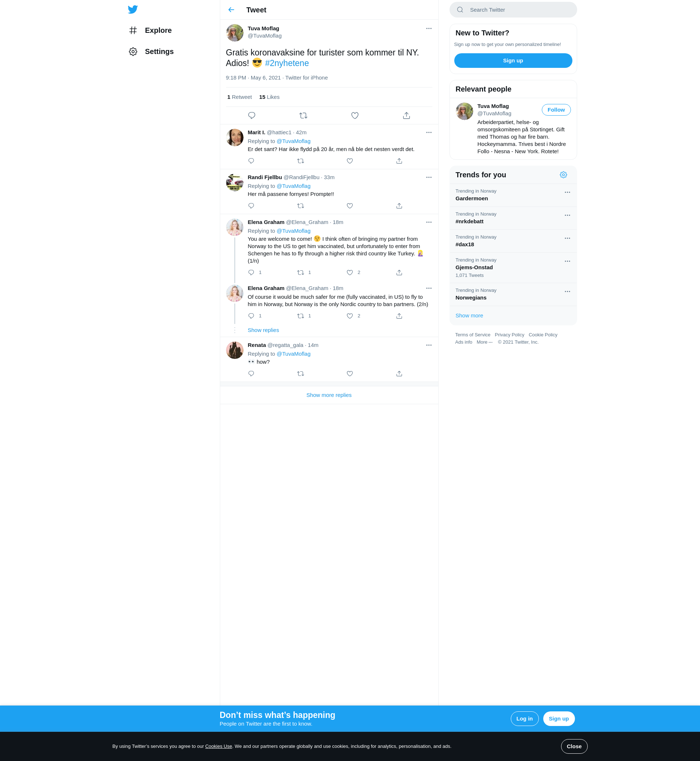The image size is (700, 761).
Task: Open Randi Fjellbu's profile picture
Action: click(234, 183)
